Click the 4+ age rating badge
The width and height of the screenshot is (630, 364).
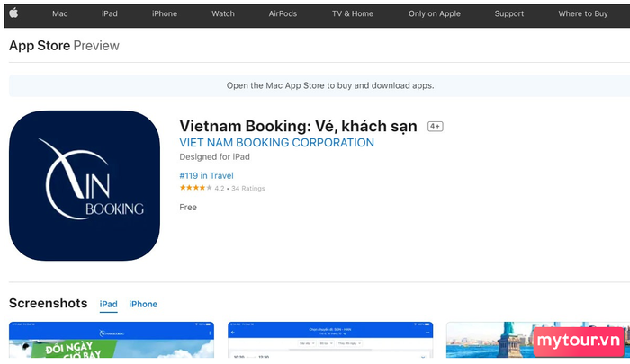pos(435,126)
